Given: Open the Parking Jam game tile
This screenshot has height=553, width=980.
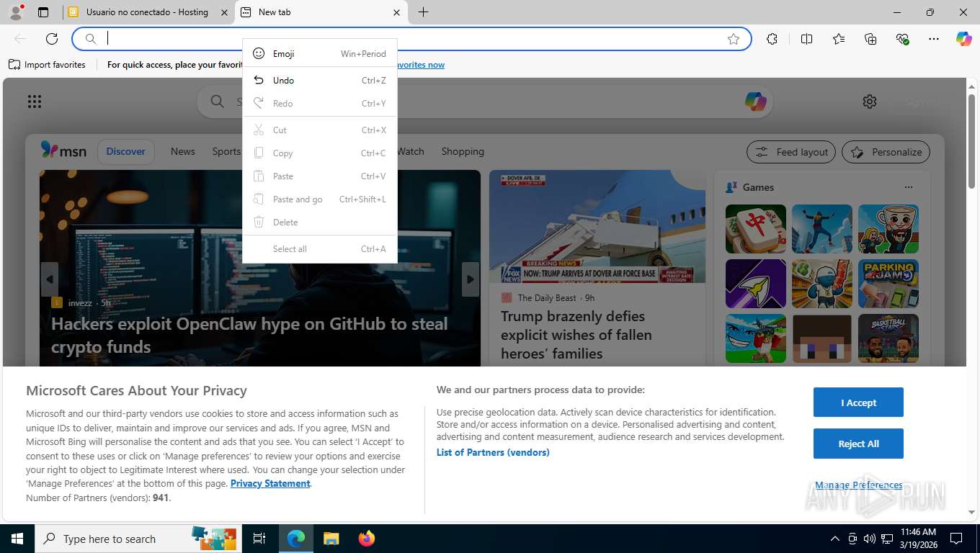Looking at the screenshot, I should pos(888,284).
